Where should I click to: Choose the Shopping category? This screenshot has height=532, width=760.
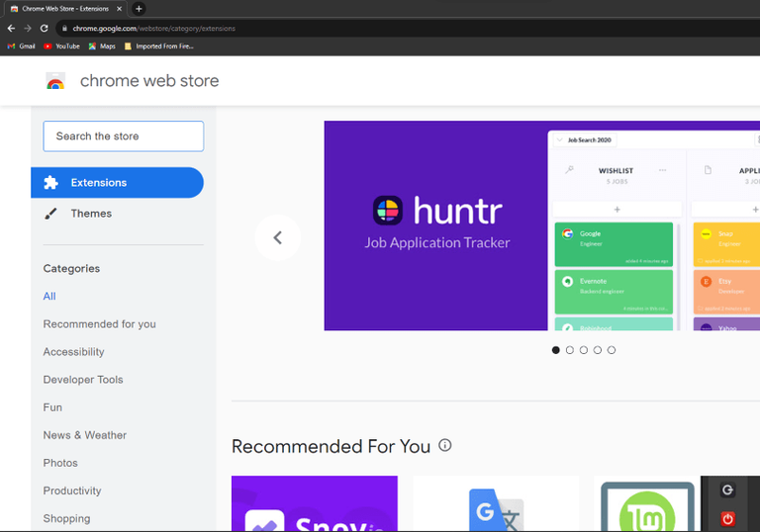coord(66,518)
